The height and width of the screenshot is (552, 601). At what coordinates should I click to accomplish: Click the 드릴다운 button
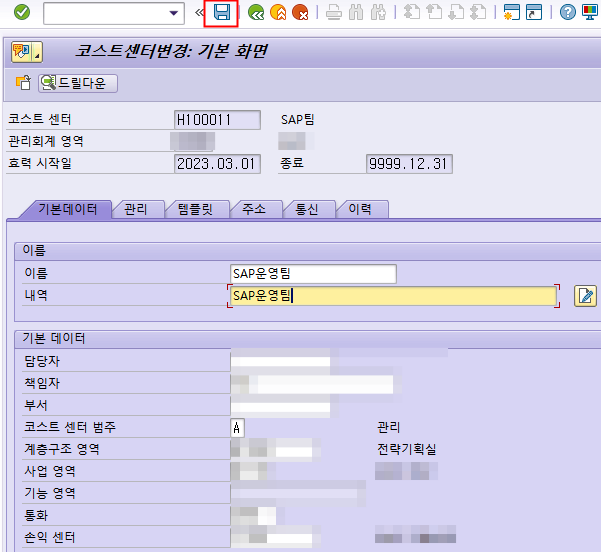tap(78, 83)
